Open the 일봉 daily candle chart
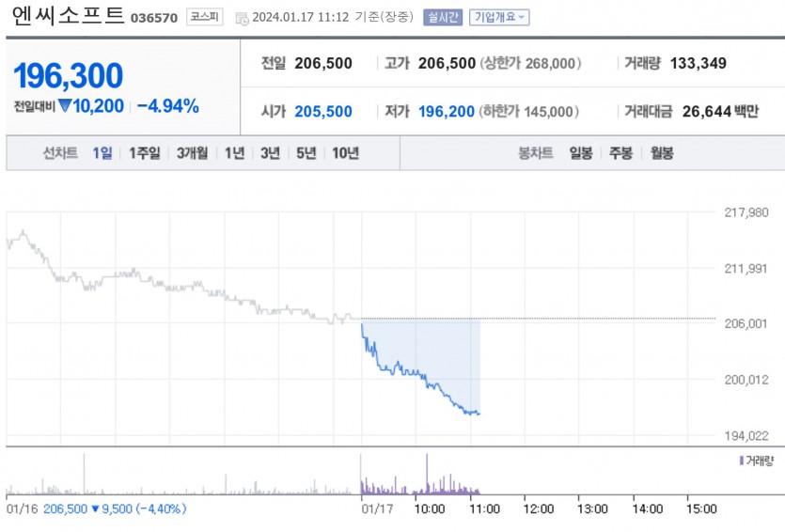Screen dimensions: 785x532 (x=581, y=153)
